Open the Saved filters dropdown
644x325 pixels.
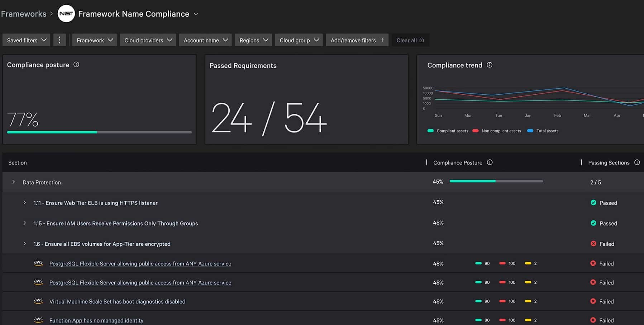[26, 40]
